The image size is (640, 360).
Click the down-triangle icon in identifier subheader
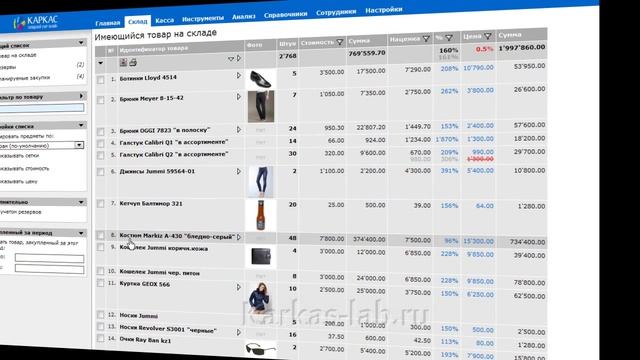[231, 59]
